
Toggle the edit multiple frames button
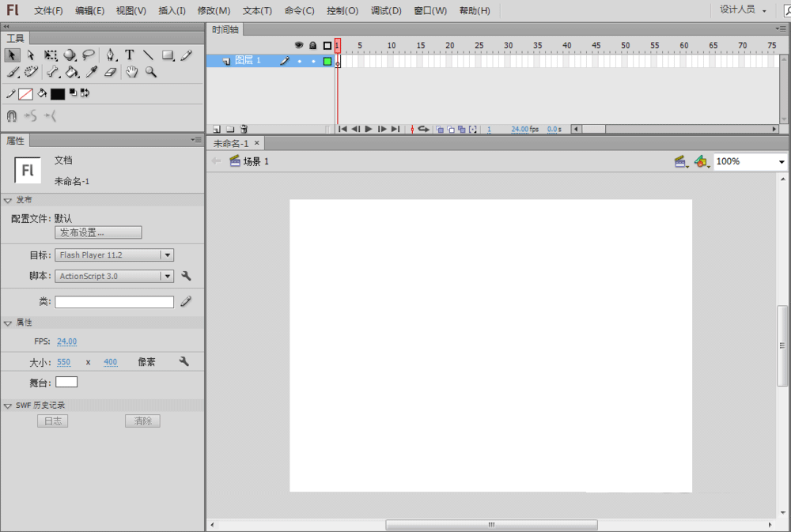pos(462,130)
